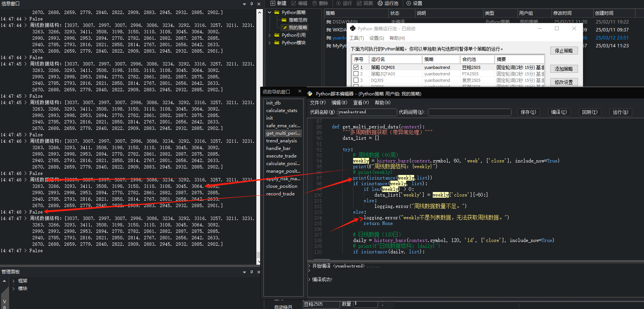The width and height of the screenshot is (644, 309).
Task: Select init_db in function navigator
Action: (273, 103)
